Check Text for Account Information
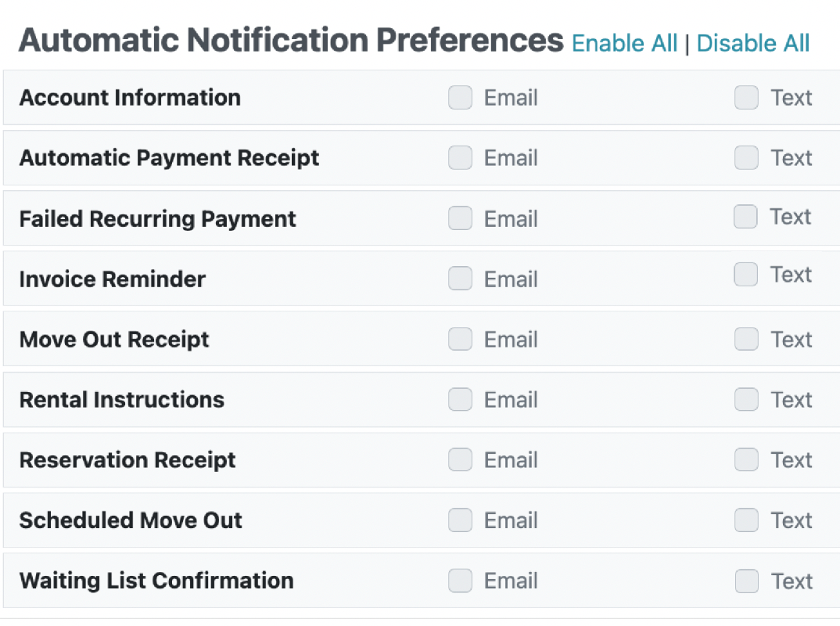 pos(746,98)
